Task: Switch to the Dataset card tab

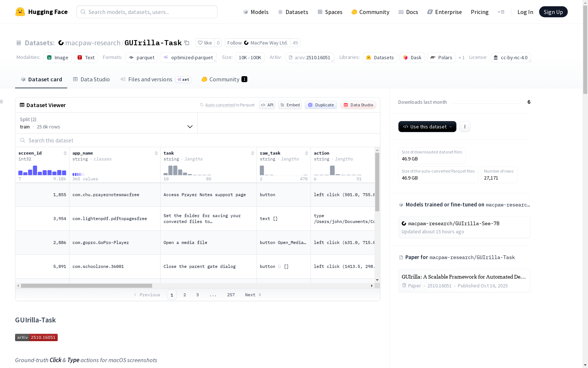Action: [x=41, y=79]
